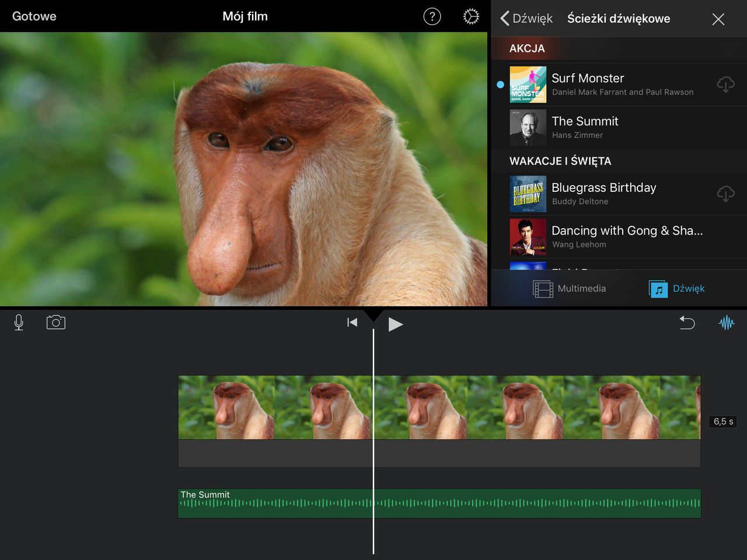The width and height of the screenshot is (747, 560).
Task: Close the soundtracks panel
Action: (718, 19)
